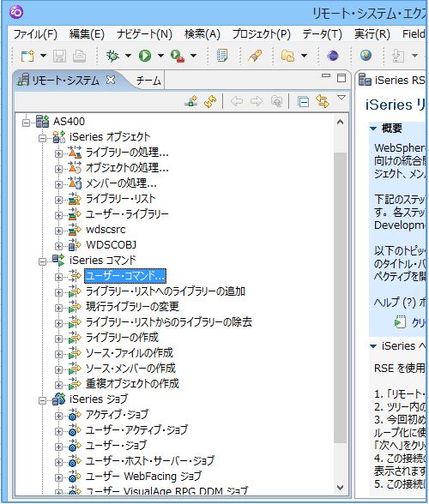Click the collapse all icon

point(303,101)
